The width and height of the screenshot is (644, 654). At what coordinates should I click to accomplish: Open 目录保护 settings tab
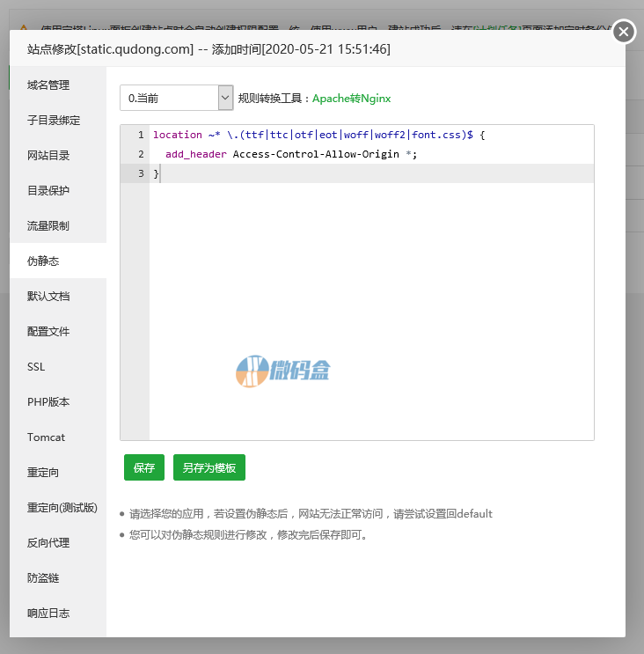tap(58, 191)
